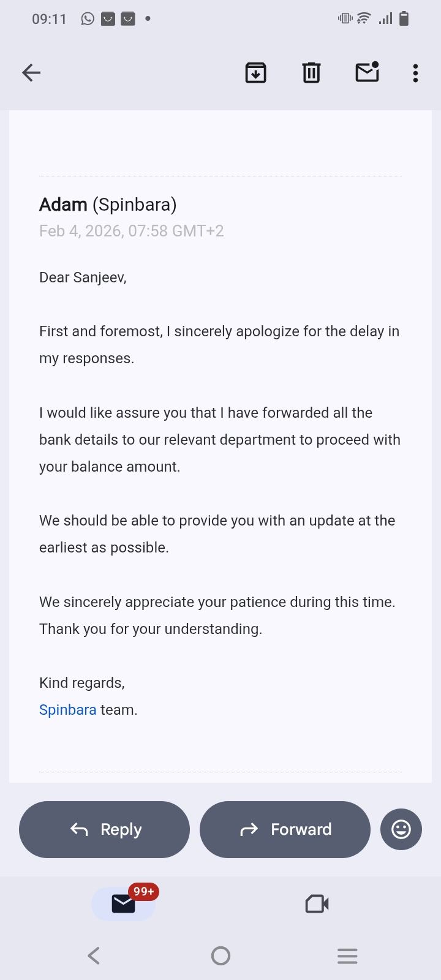441x980 pixels.
Task: Open the Spinbara link in the signature
Action: [67, 710]
